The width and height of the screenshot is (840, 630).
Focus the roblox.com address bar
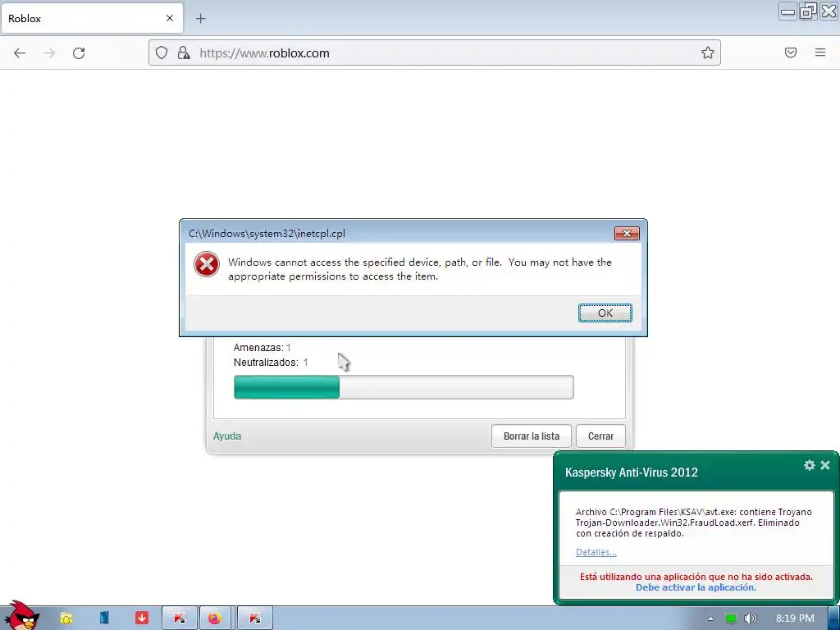tap(434, 53)
